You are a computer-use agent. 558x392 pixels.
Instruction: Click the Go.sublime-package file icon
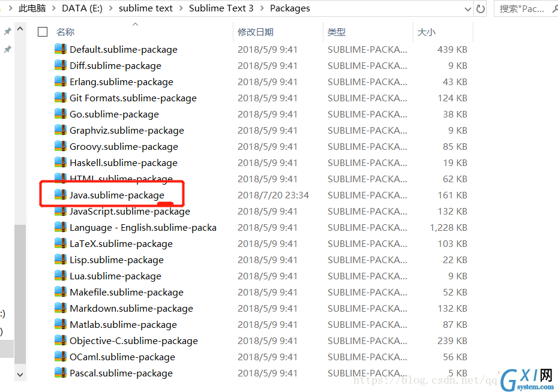click(x=61, y=114)
